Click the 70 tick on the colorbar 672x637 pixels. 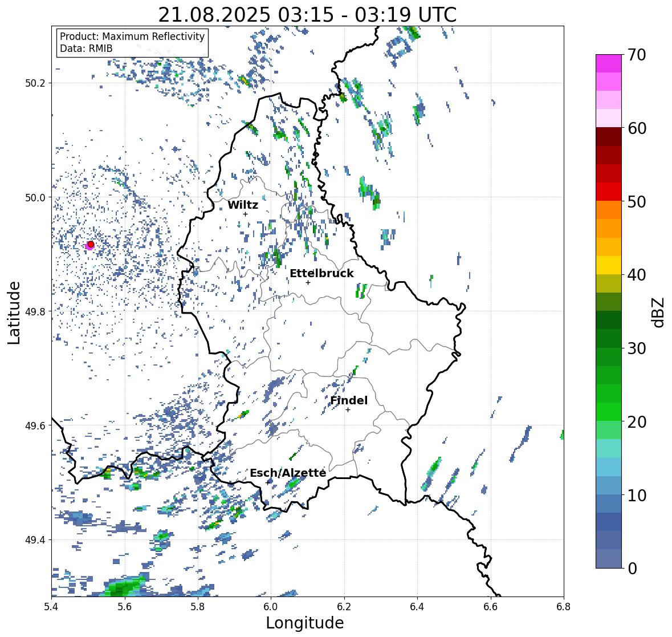(x=637, y=55)
